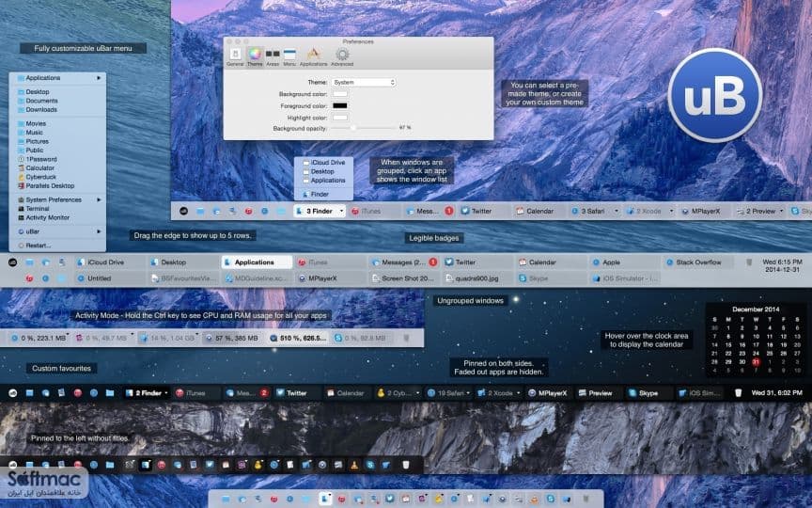Select the highlighted 31 in the December 2014 calendar

pos(756,362)
